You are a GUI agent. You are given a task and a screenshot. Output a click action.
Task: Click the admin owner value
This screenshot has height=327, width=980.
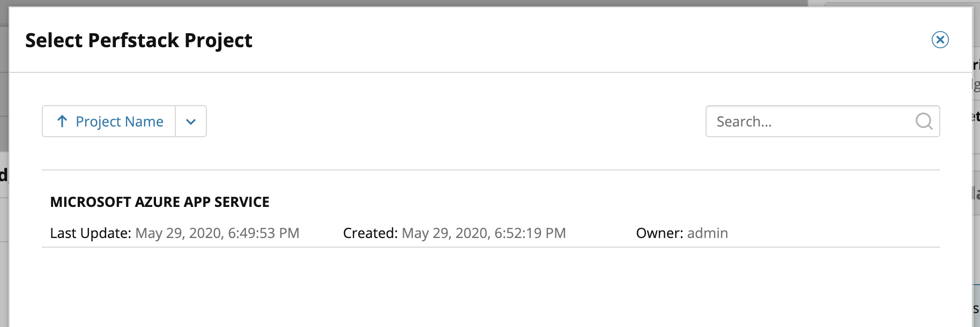(x=707, y=233)
